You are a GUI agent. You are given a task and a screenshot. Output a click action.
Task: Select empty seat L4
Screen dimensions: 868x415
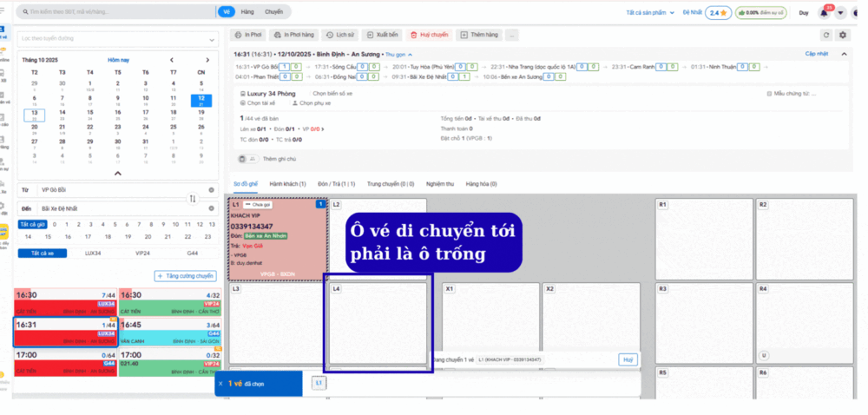tap(378, 321)
